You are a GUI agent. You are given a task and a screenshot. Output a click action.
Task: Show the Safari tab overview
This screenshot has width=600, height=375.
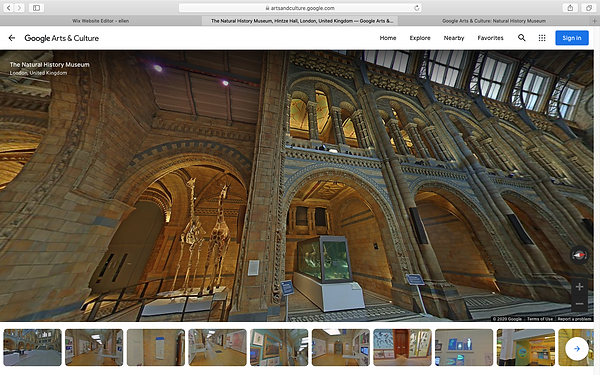[x=589, y=8]
